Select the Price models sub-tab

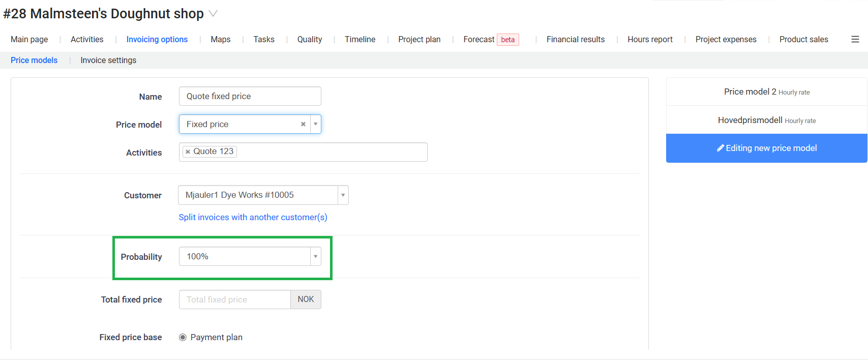pos(34,60)
